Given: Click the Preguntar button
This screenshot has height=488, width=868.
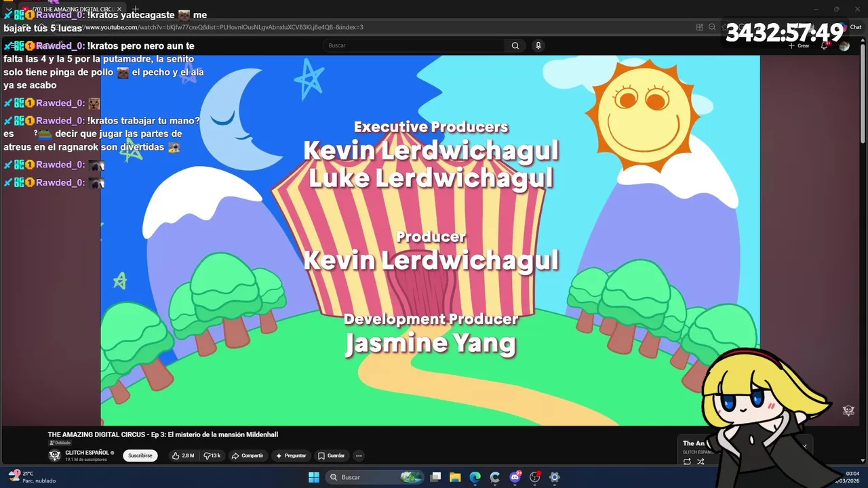Looking at the screenshot, I should point(291,455).
